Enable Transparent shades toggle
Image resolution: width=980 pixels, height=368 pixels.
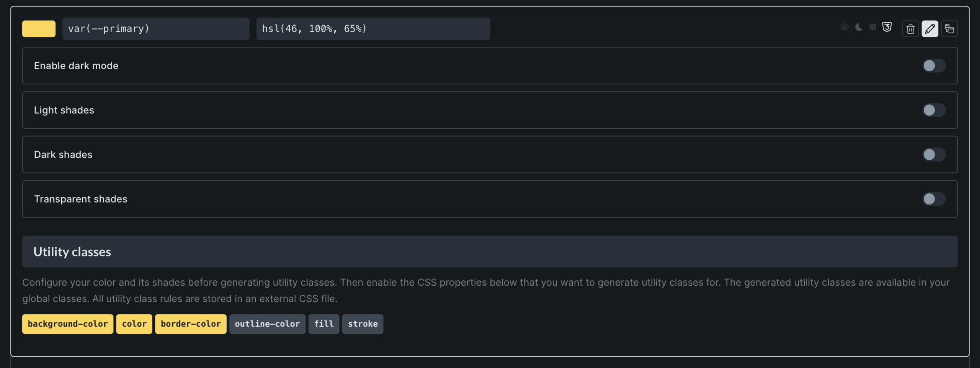tap(934, 199)
